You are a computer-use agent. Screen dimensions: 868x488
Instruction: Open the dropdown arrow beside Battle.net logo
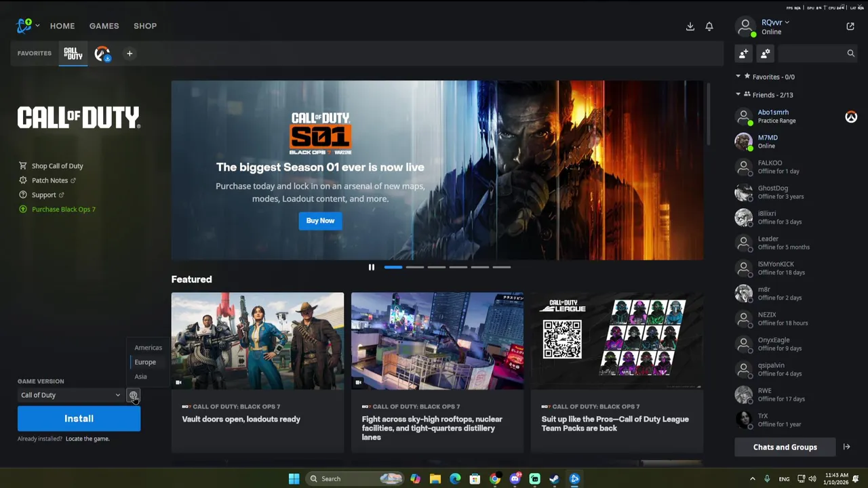tap(37, 26)
